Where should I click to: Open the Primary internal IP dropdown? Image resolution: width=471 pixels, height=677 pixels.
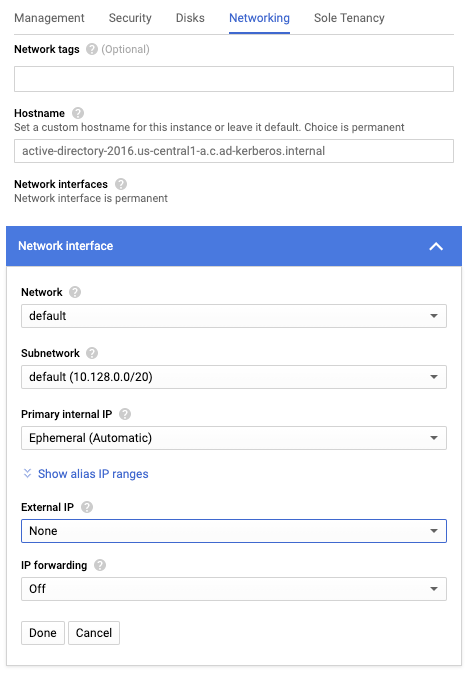tap(234, 438)
